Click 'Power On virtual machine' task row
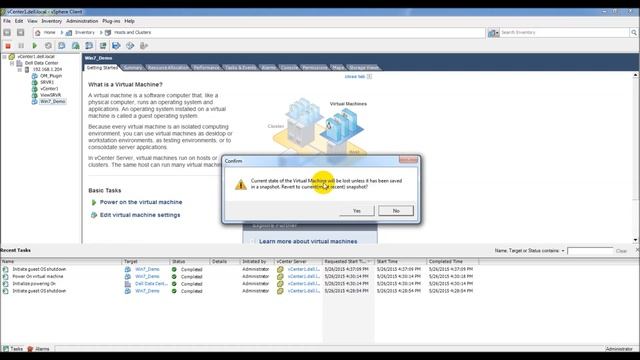The image size is (640, 360). click(239, 276)
